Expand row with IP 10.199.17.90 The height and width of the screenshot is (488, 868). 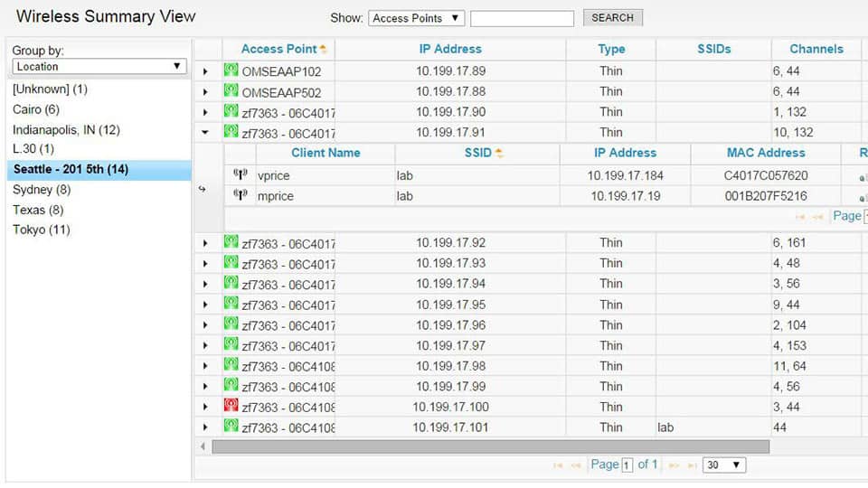tap(205, 112)
